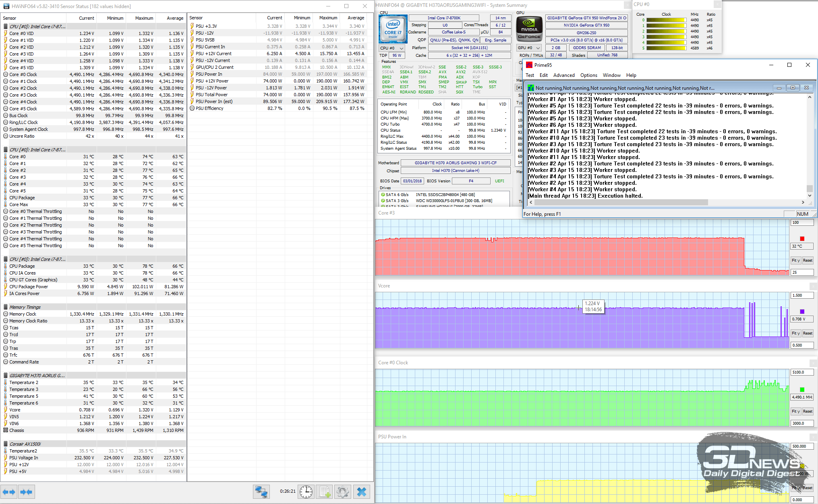Click the collapse layout inward-arrows icon
The width and height of the screenshot is (818, 504).
point(26,492)
